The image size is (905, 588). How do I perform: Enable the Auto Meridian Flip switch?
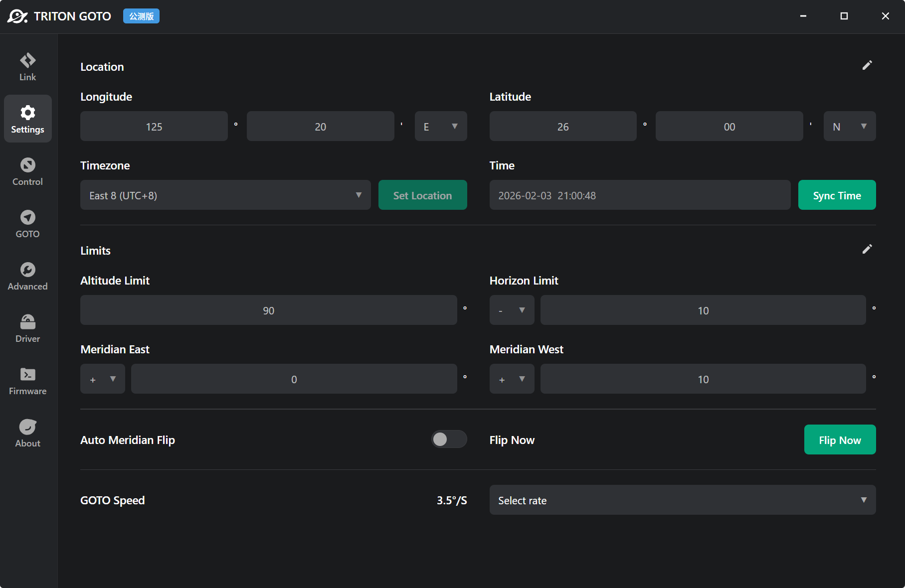click(x=449, y=439)
